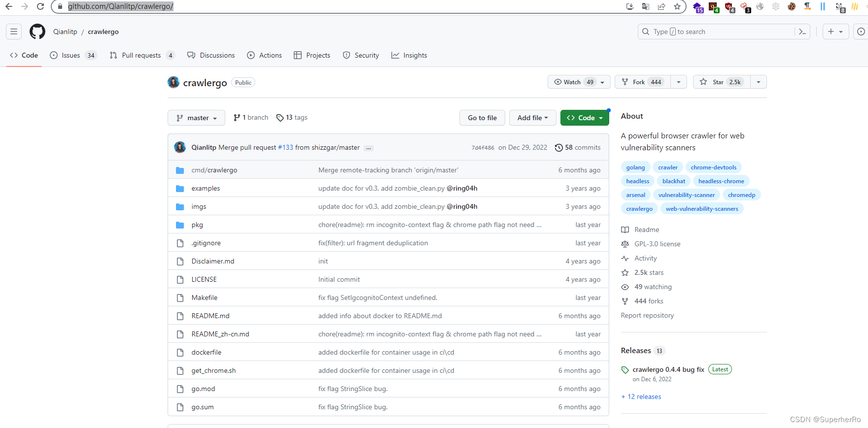Expand the Star lists dropdown arrow
This screenshot has width=868, height=428.
[x=759, y=82]
